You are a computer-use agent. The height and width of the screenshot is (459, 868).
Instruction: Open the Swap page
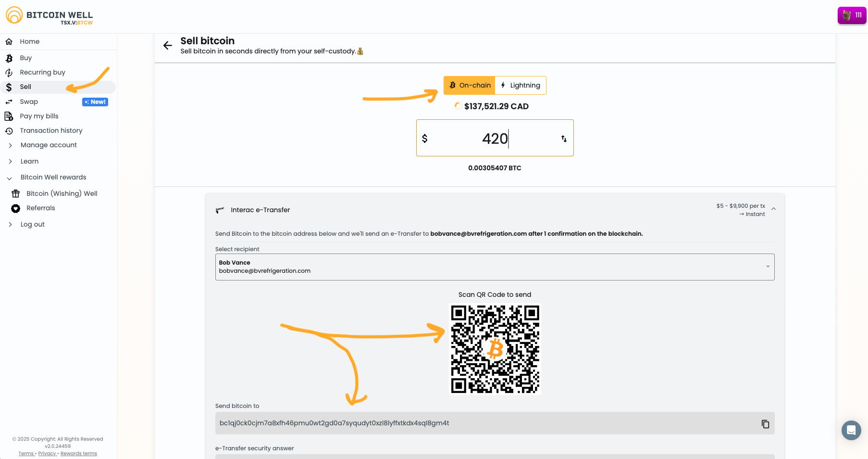pyautogui.click(x=29, y=102)
